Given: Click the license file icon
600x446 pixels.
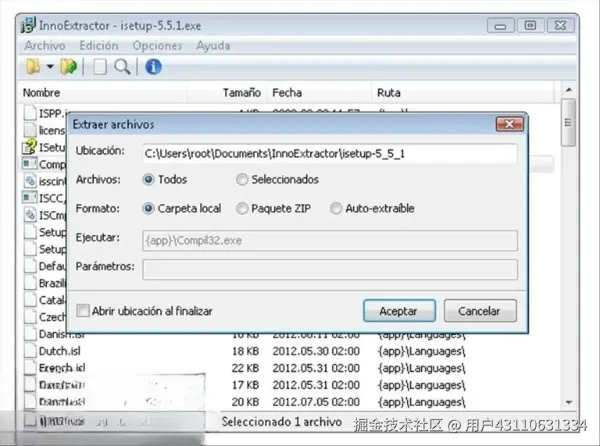Looking at the screenshot, I should [30, 130].
